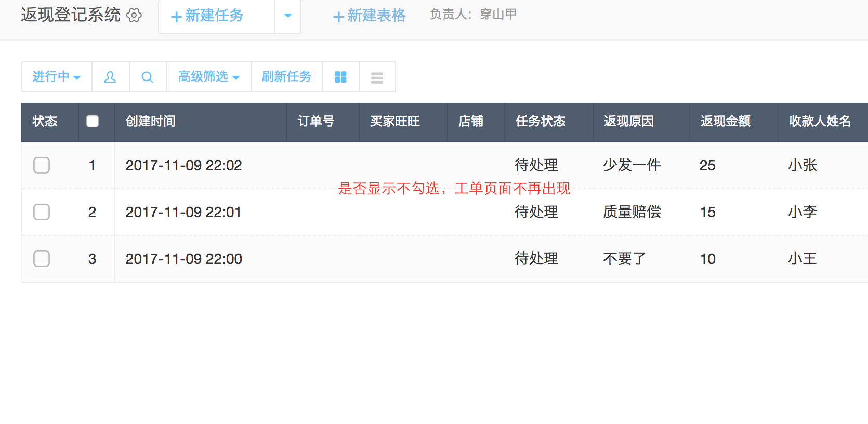Open the 高级筛选 dropdown
868x424 pixels.
click(x=208, y=77)
